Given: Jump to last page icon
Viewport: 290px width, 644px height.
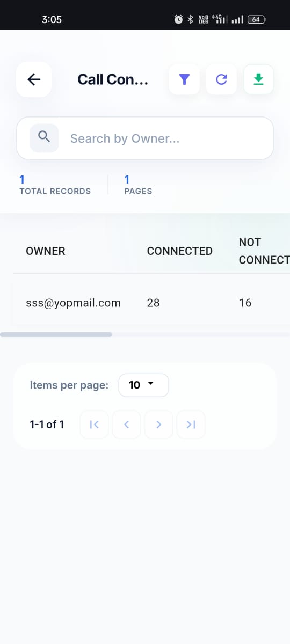Looking at the screenshot, I should 191,425.
